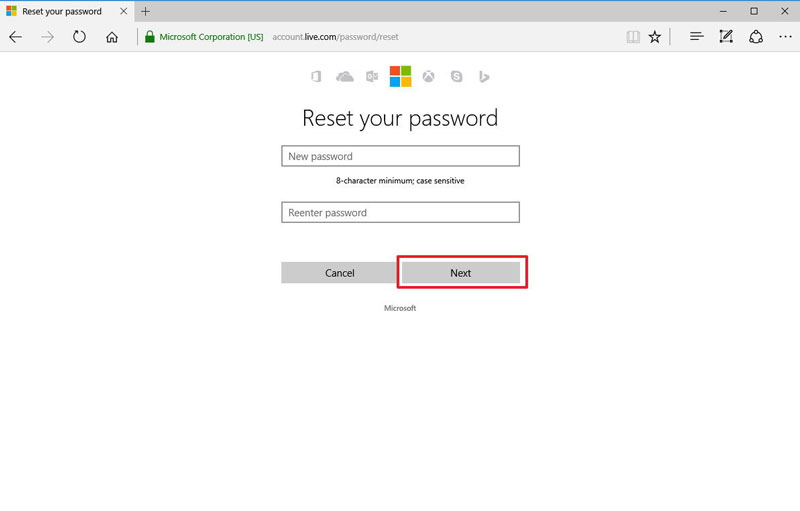The height and width of the screenshot is (511, 800).
Task: Add page to favorites star
Action: [x=655, y=37]
